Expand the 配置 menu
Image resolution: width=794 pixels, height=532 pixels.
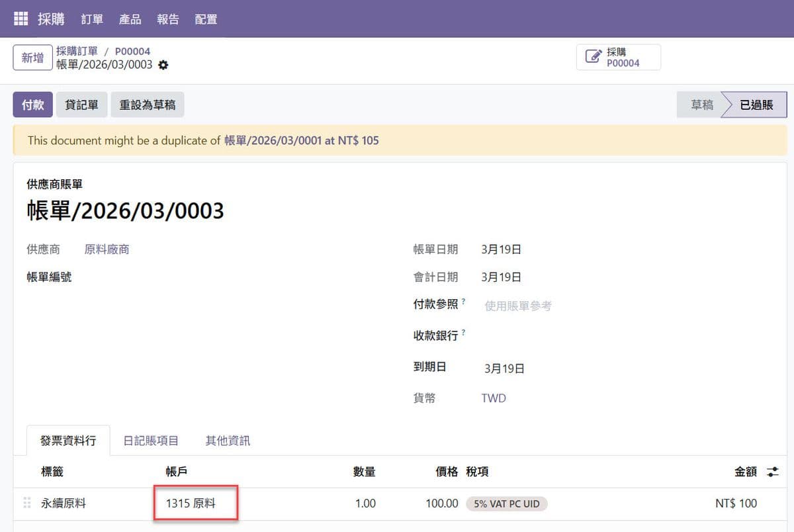206,19
